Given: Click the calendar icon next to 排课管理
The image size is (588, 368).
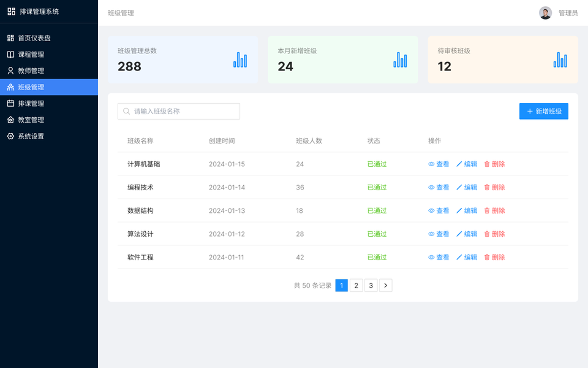Looking at the screenshot, I should [x=10, y=103].
